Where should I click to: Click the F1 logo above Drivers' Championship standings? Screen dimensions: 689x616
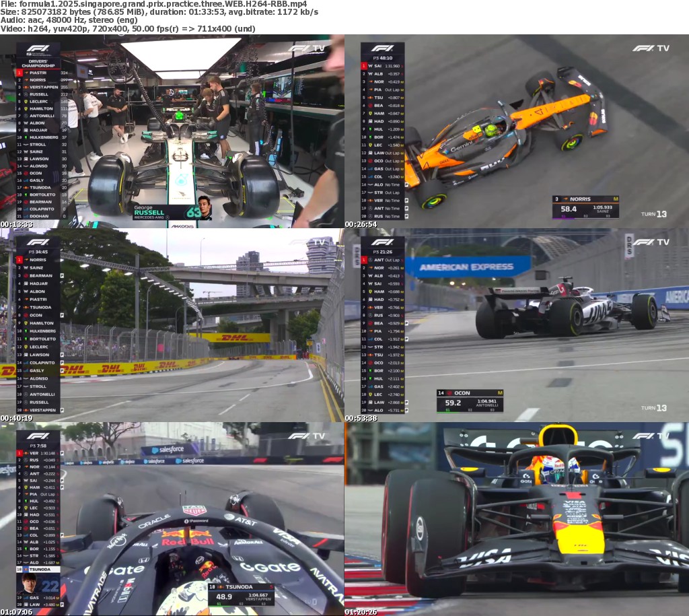(38, 50)
